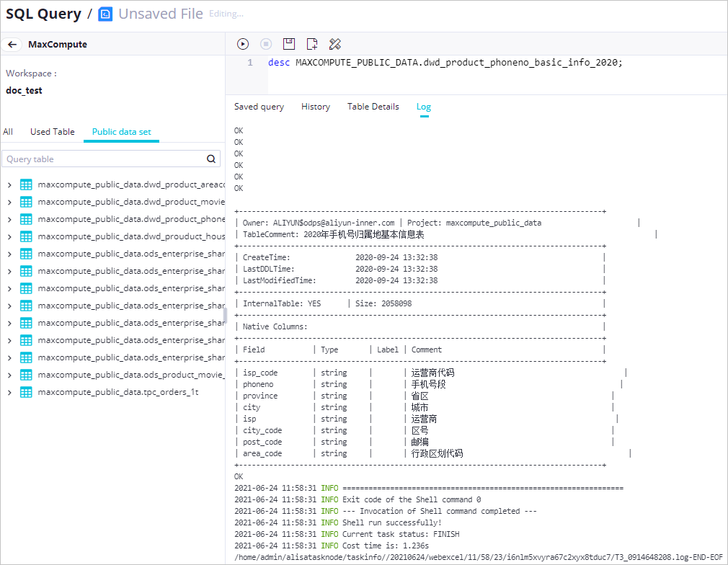Switch to the Saved query tab
Image resolution: width=728 pixels, height=565 pixels.
click(x=259, y=106)
